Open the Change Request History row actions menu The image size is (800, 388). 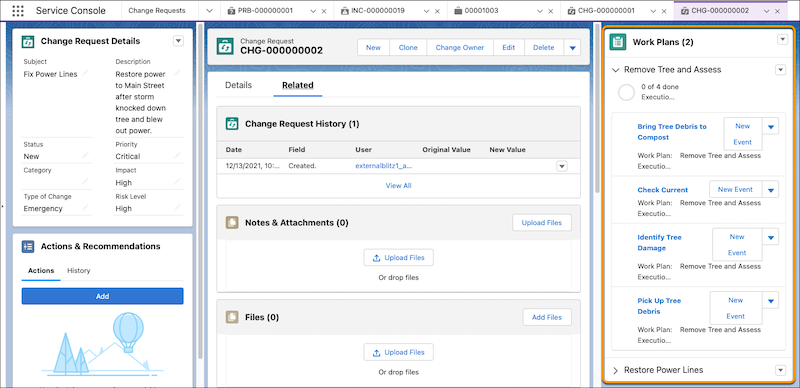[x=562, y=166]
